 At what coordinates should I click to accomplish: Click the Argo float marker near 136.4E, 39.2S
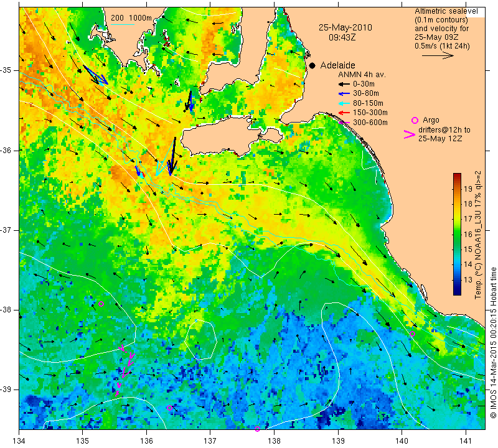tap(169, 408)
